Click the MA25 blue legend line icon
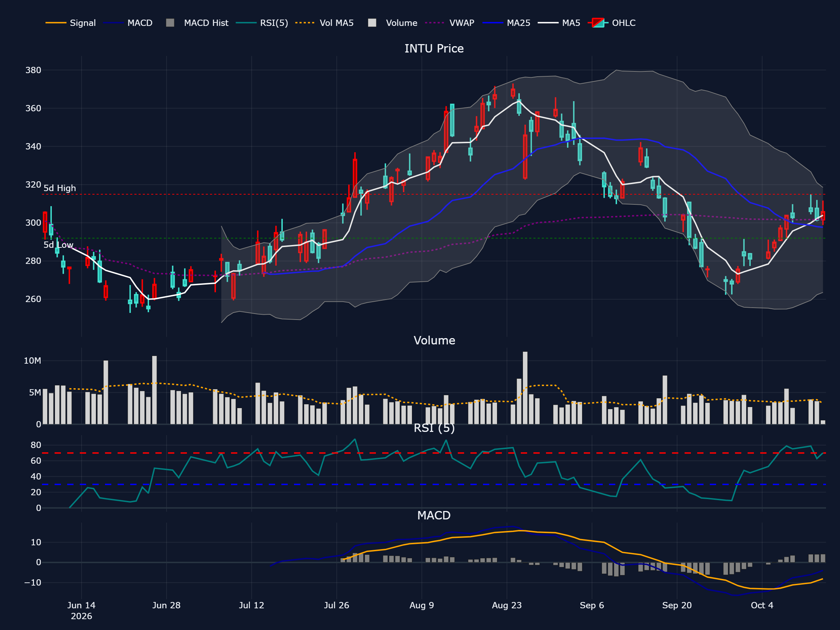Screen dimensions: 840x630 492,23
